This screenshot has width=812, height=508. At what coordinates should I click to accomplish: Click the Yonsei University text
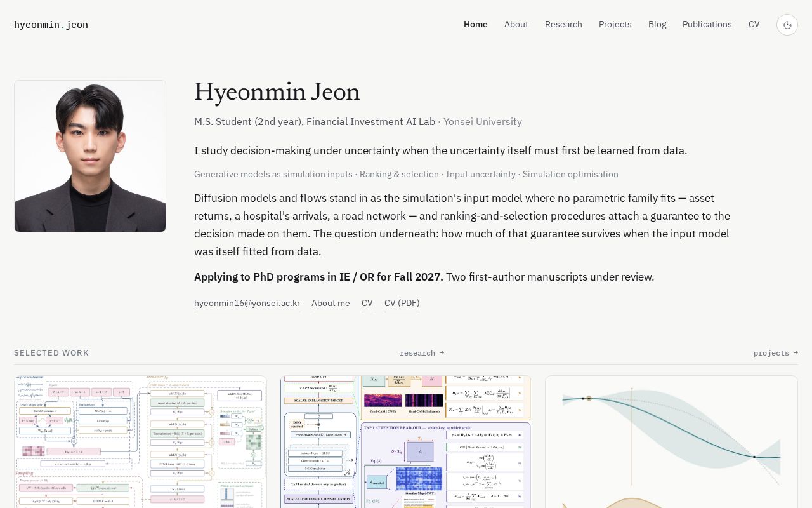click(x=483, y=121)
